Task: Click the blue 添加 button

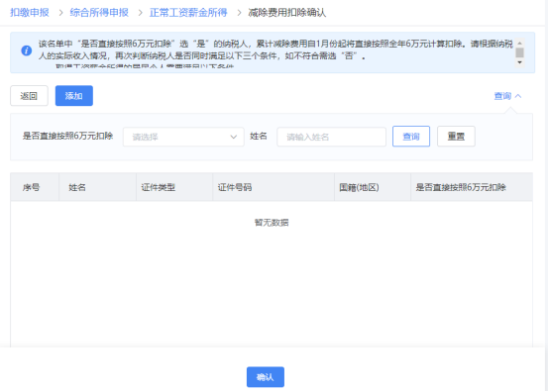Action: (74, 96)
